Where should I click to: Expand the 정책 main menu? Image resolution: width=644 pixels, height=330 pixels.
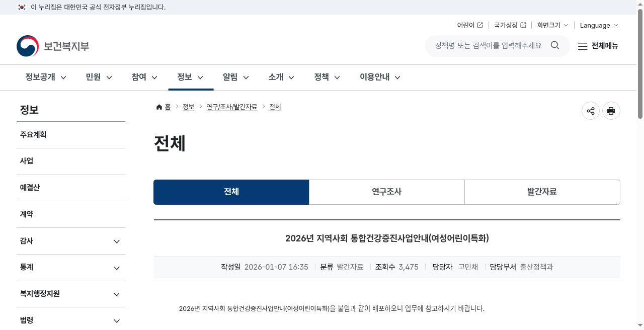pos(327,77)
